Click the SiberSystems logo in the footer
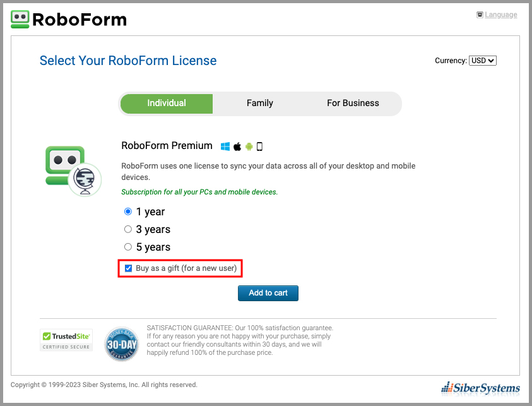Viewport: 532px width, 406px height. (480, 388)
